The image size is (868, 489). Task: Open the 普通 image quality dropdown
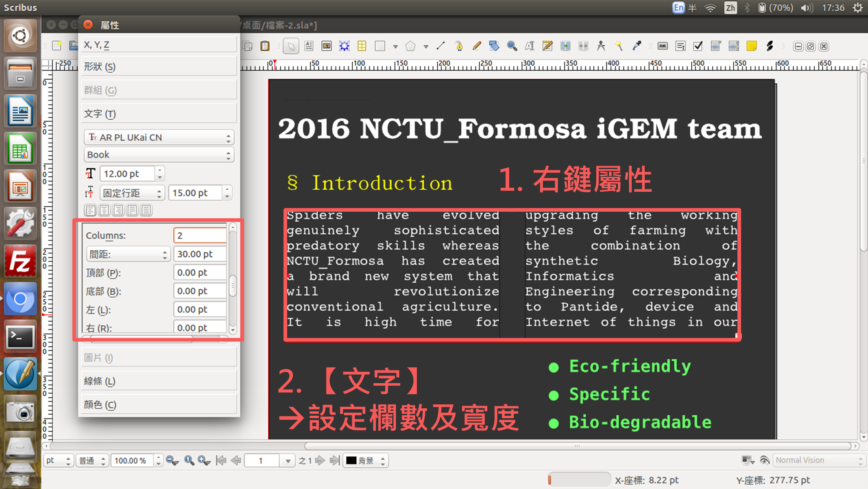coord(92,460)
